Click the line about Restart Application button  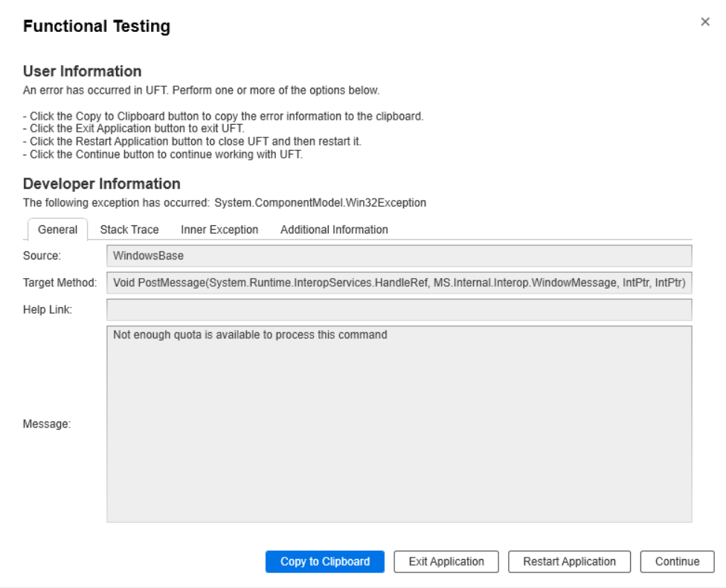pos(192,141)
